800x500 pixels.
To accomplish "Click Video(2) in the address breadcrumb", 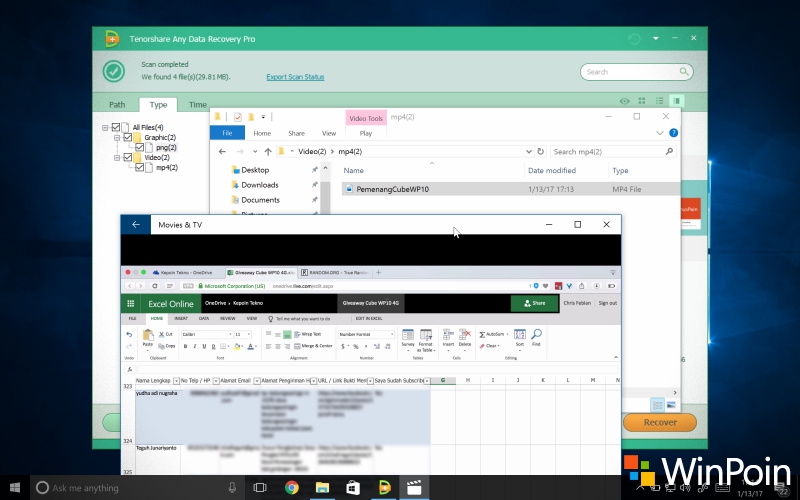I will tap(312, 152).
